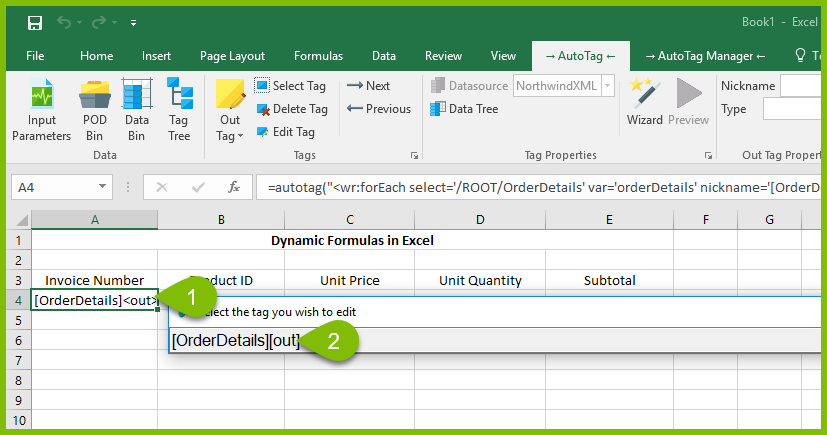Save the workbook with the floppy disk icon
The width and height of the screenshot is (827, 435).
(x=35, y=23)
